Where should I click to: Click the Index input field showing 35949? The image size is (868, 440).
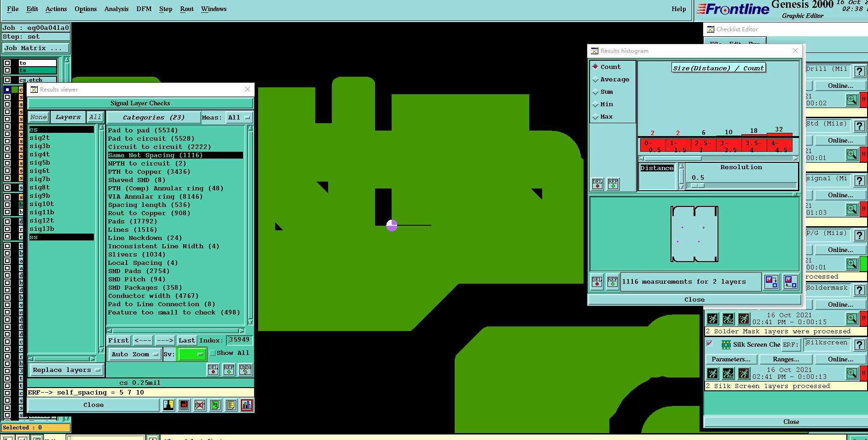[239, 340]
